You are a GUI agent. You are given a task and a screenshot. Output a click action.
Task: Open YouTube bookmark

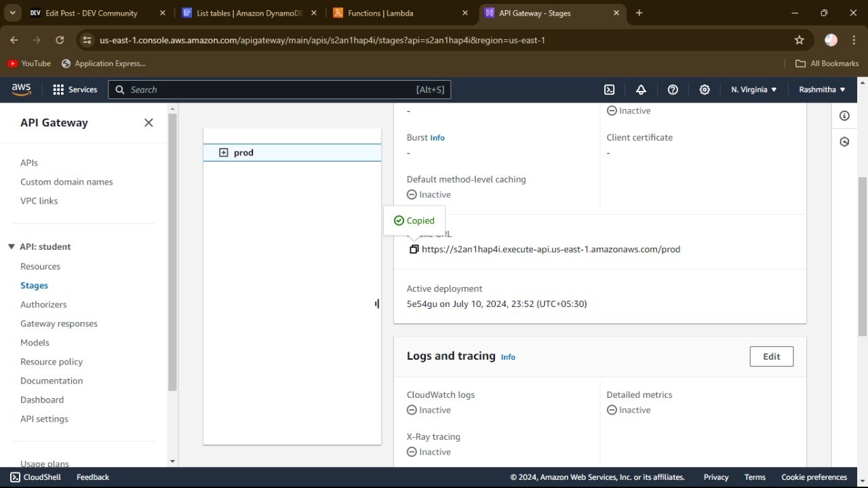pos(29,63)
